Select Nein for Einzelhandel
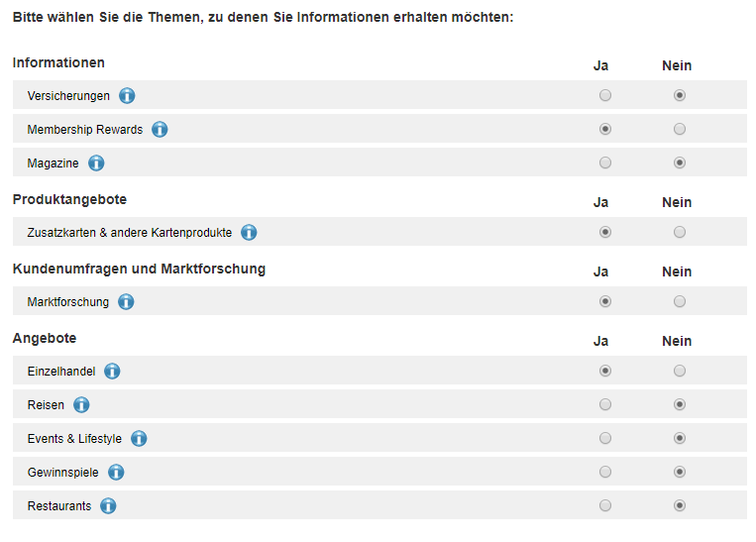The height and width of the screenshot is (542, 756). (680, 371)
